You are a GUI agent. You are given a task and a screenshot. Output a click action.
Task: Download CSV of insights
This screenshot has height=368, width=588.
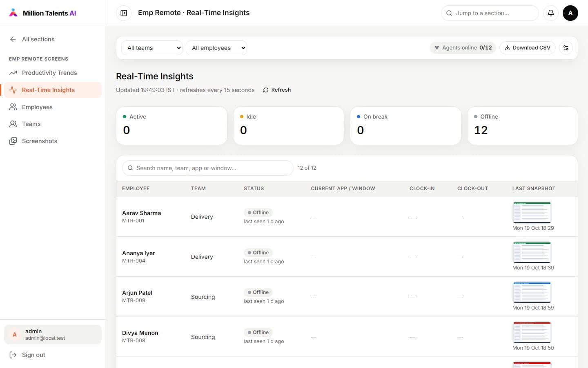tap(527, 48)
